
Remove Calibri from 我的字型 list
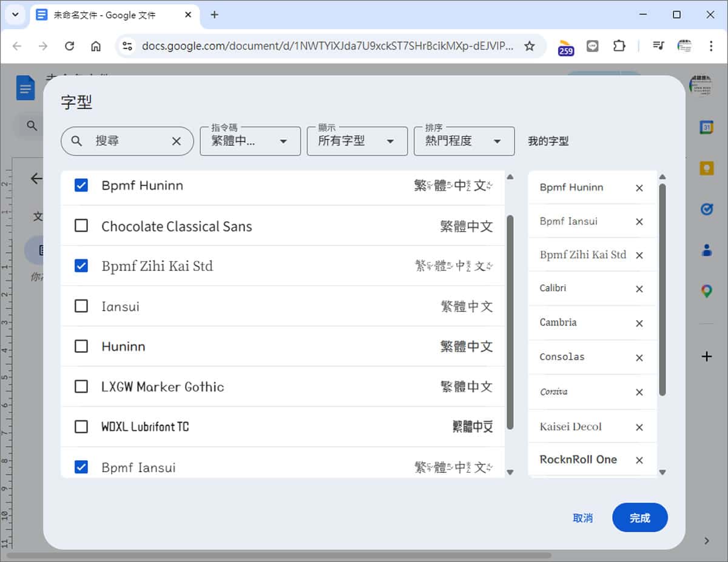coord(639,289)
